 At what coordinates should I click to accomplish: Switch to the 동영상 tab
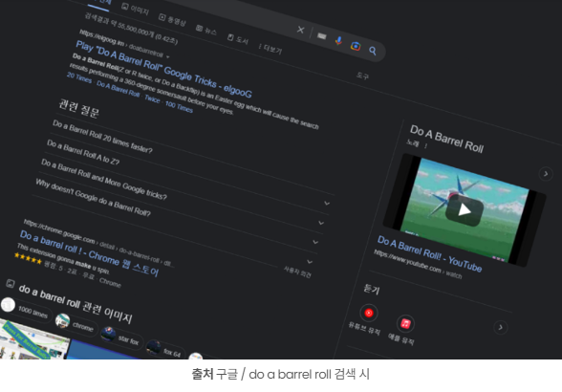[172, 19]
